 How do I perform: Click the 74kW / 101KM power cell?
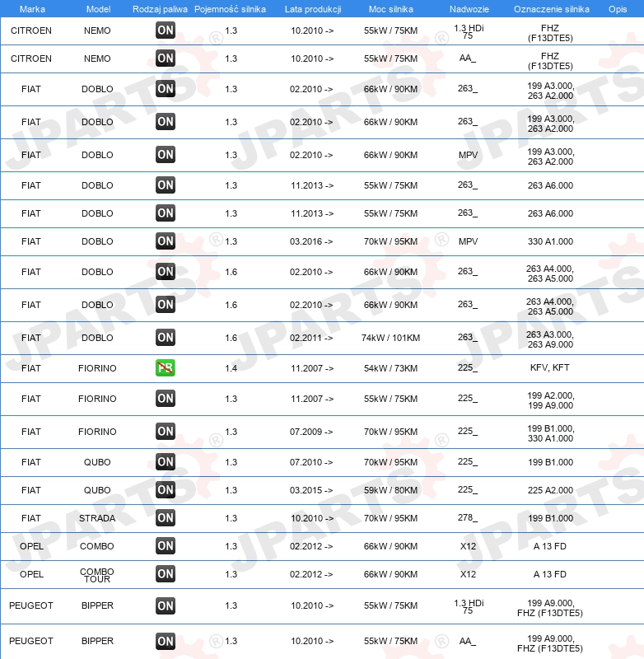pos(390,338)
